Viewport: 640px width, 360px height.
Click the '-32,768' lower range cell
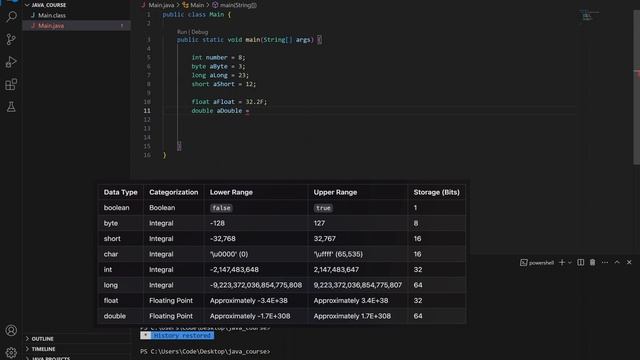click(x=222, y=239)
